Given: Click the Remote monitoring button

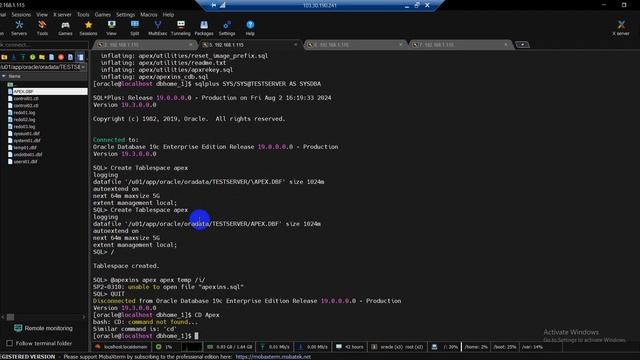Looking at the screenshot, I should [44, 328].
